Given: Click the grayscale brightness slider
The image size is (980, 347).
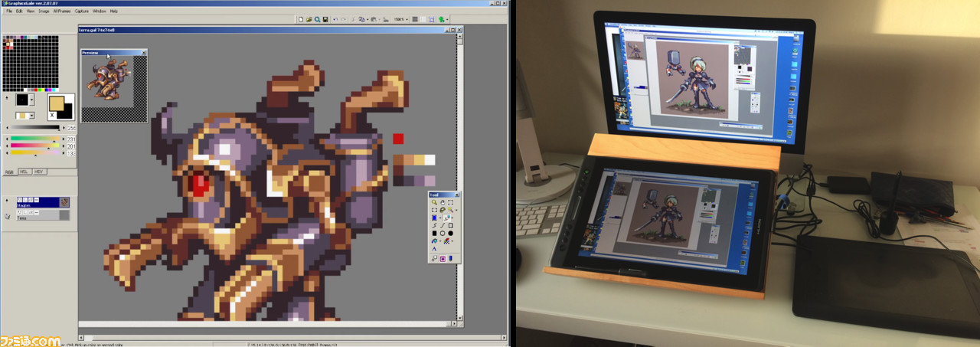Looking at the screenshot, I should [36, 128].
